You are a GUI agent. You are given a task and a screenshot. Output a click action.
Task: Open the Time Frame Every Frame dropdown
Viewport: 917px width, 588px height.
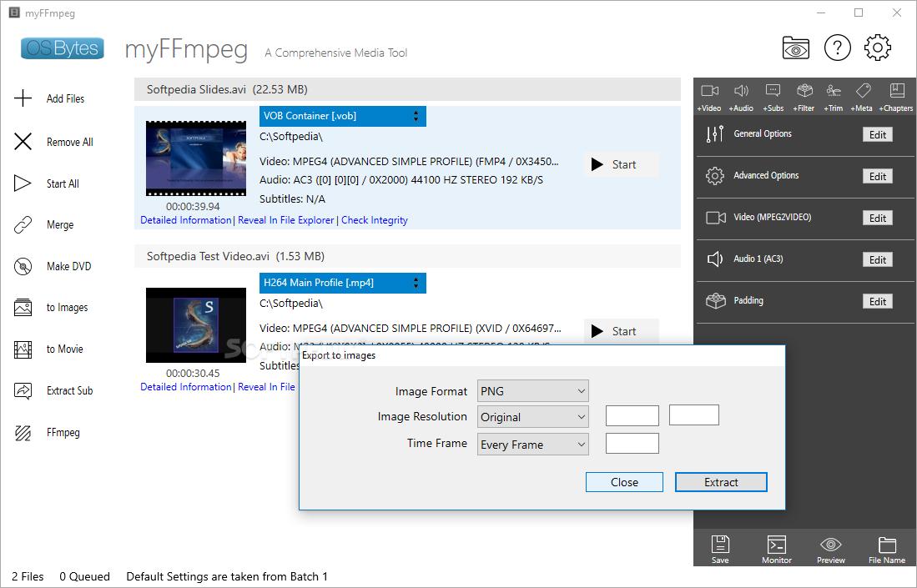[533, 445]
